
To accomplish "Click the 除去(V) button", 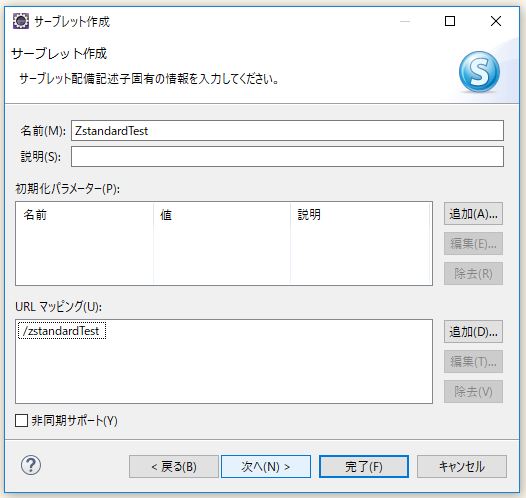I will pos(473,391).
